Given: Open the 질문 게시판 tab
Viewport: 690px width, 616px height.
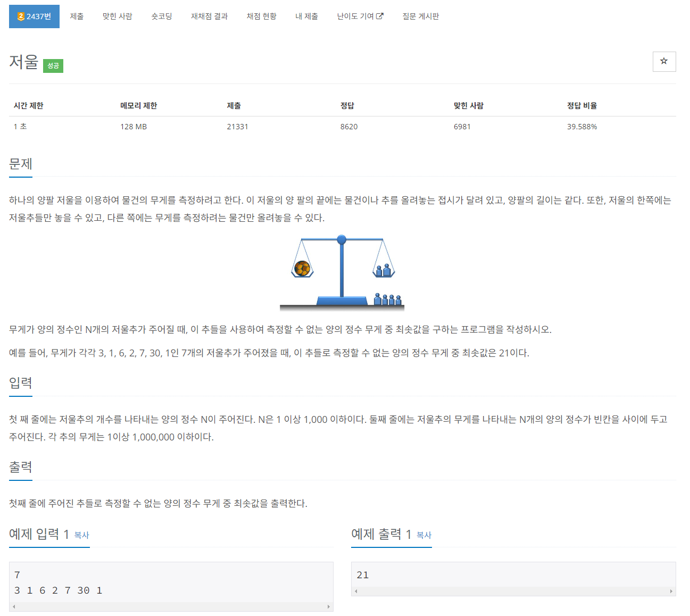Looking at the screenshot, I should [421, 16].
